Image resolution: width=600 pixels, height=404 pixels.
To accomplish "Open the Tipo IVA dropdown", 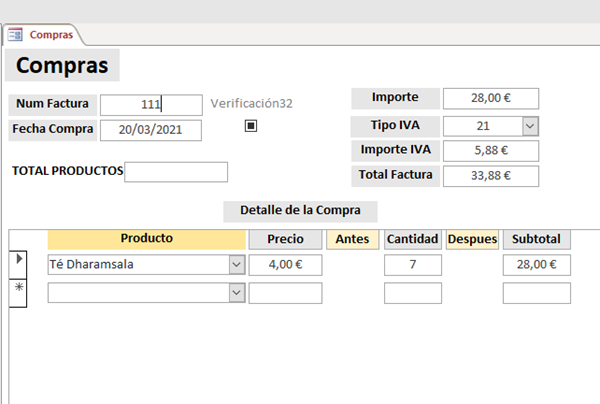I will coord(530,126).
